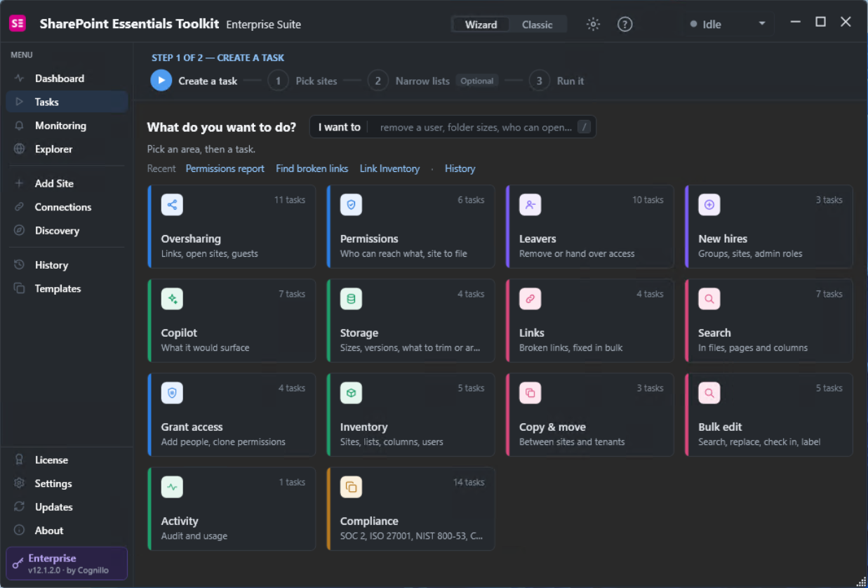This screenshot has height=588, width=868.
Task: Click the Inventory cube icon
Action: [351, 393]
